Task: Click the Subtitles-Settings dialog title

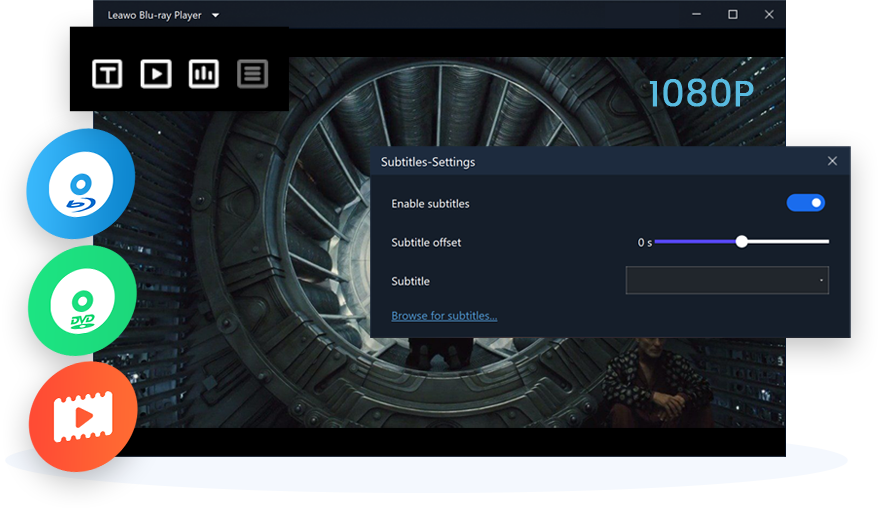Action: [x=428, y=161]
